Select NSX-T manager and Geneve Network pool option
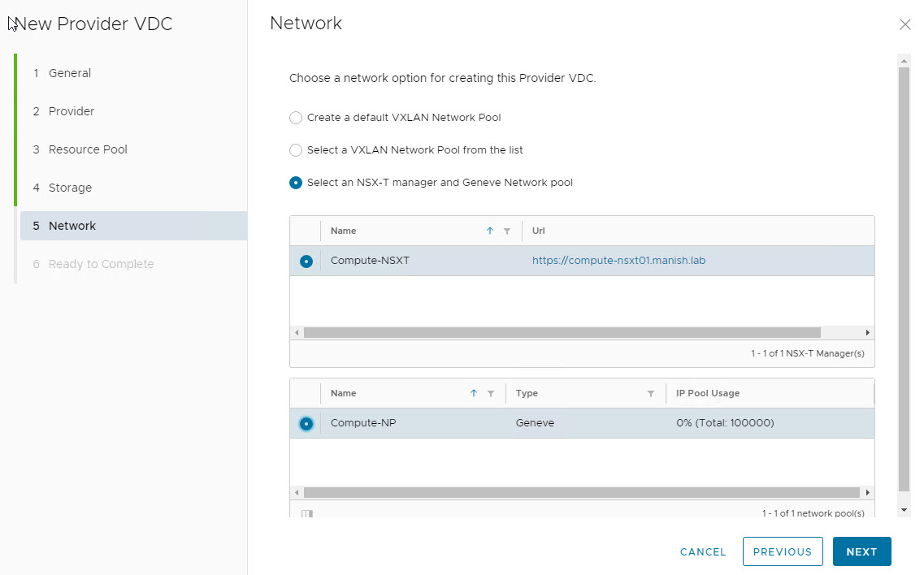Viewport: 924px width, 575px height. click(296, 183)
